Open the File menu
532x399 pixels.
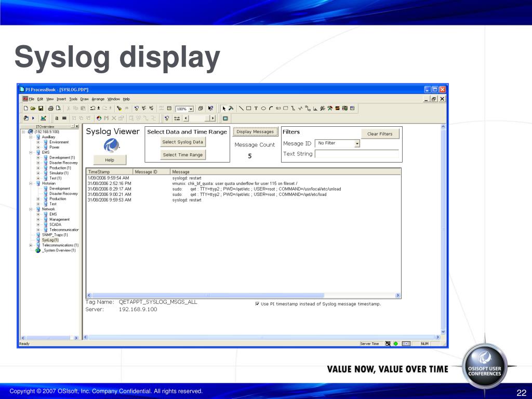point(32,99)
